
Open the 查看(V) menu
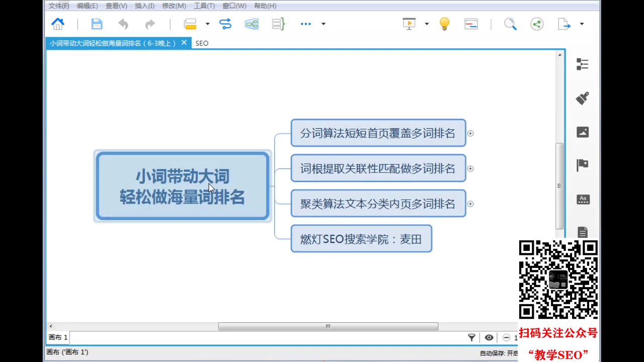tap(116, 6)
